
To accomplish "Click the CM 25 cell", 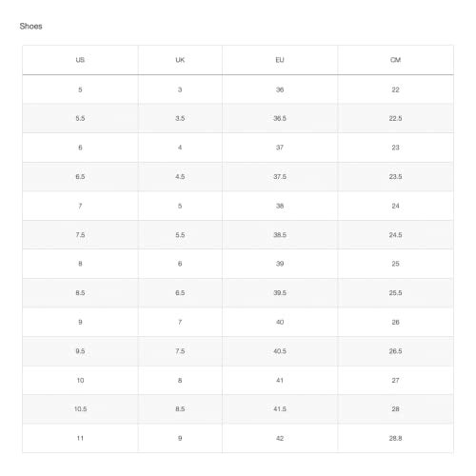I will [395, 264].
